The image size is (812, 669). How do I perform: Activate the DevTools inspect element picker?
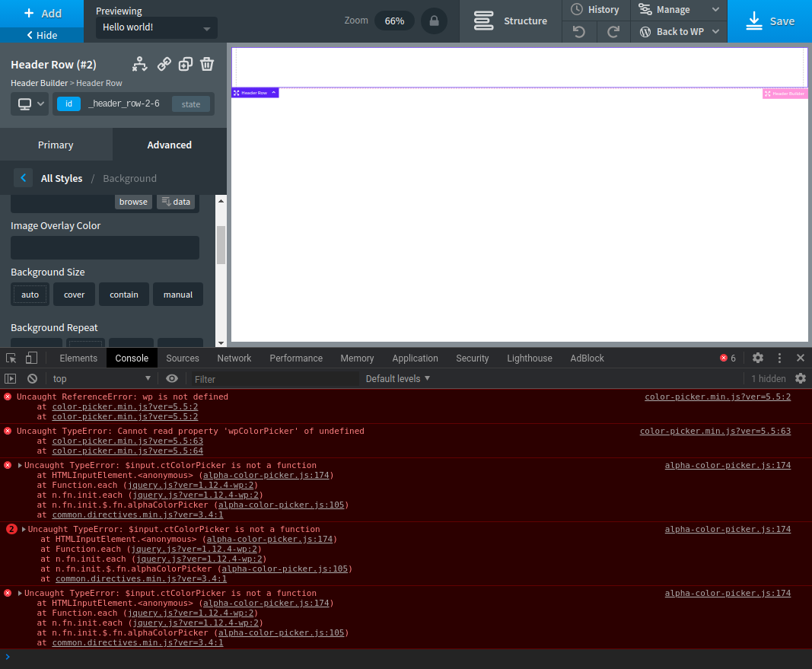pyautogui.click(x=10, y=358)
